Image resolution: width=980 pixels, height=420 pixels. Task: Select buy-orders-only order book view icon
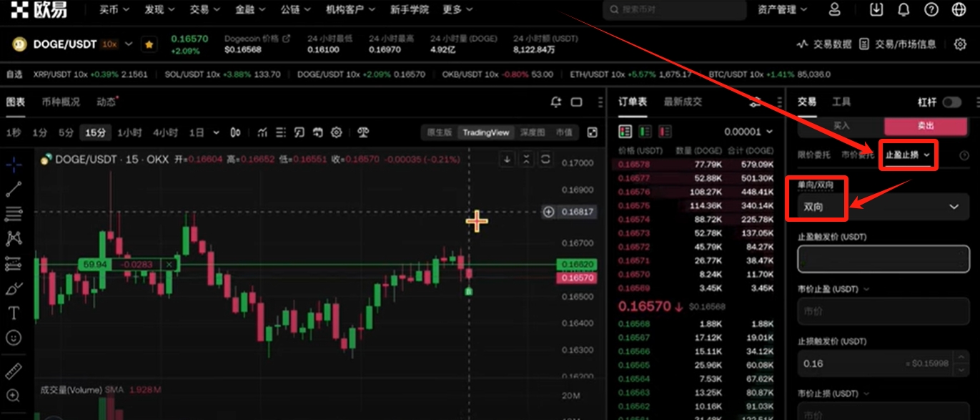645,132
